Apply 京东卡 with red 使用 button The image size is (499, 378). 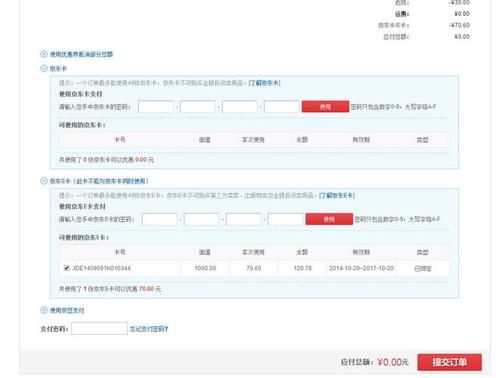tap(325, 107)
